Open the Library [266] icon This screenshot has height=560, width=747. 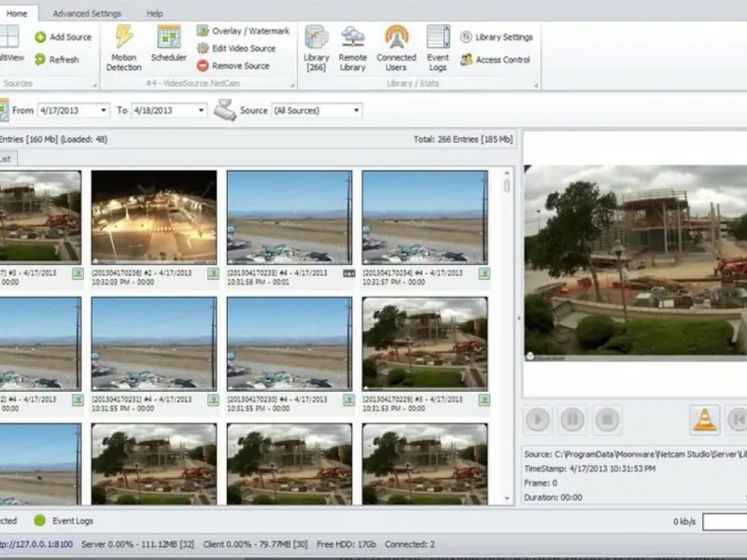pos(317,48)
